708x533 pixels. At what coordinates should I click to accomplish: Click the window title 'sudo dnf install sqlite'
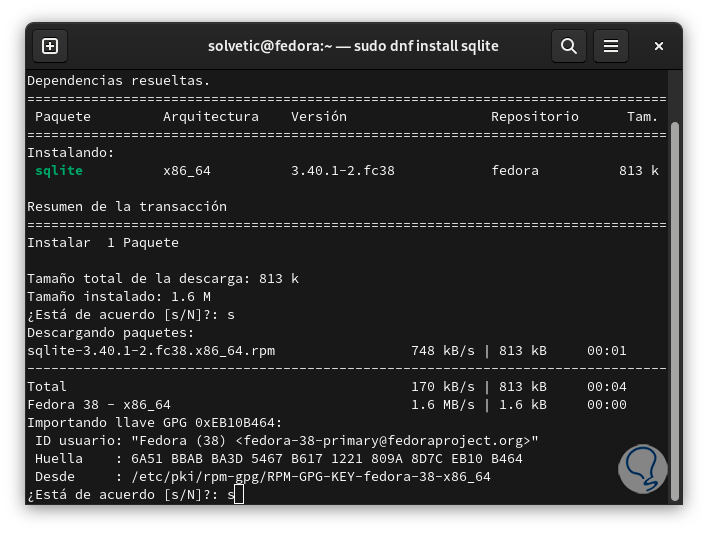pyautogui.click(x=353, y=46)
